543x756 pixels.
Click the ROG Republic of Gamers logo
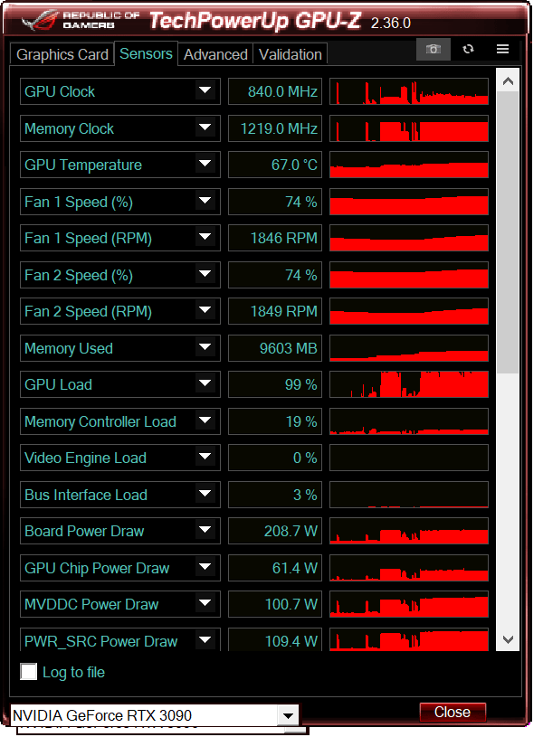[81, 20]
